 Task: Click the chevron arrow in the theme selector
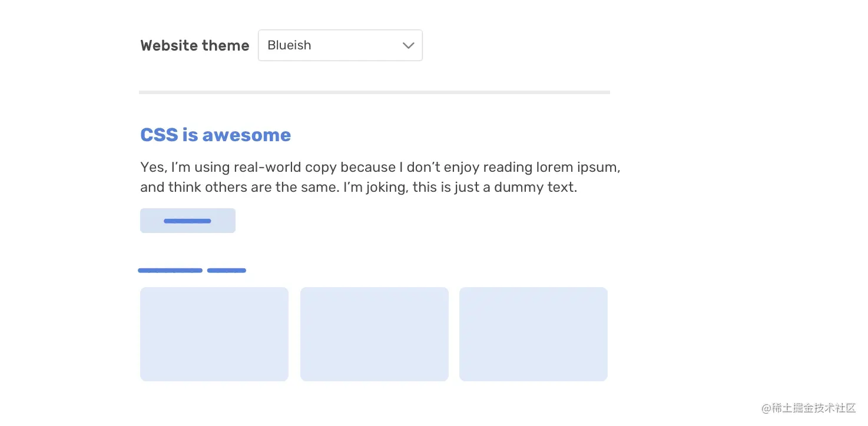[408, 45]
